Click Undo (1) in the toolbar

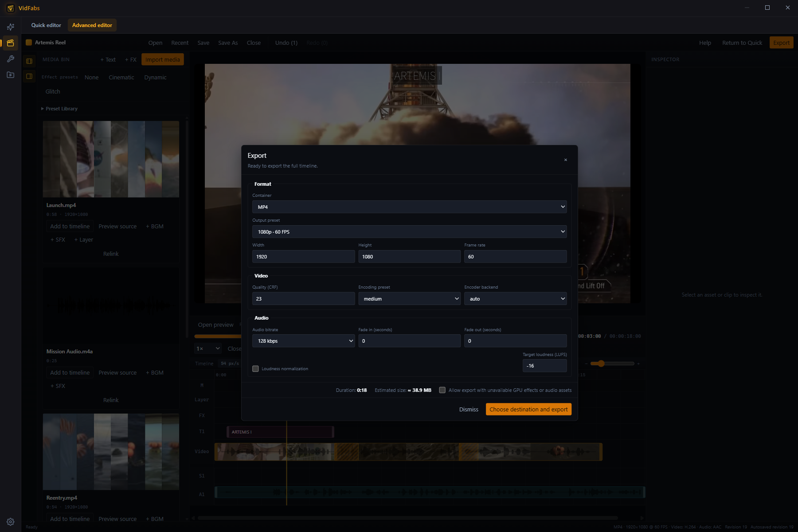pyautogui.click(x=286, y=43)
